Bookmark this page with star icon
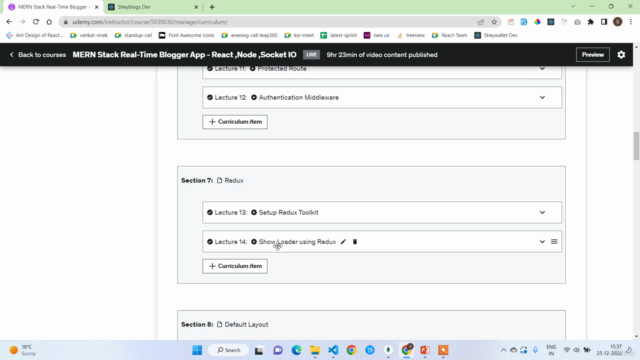Viewport: 640px width, 360px height. coord(494,22)
